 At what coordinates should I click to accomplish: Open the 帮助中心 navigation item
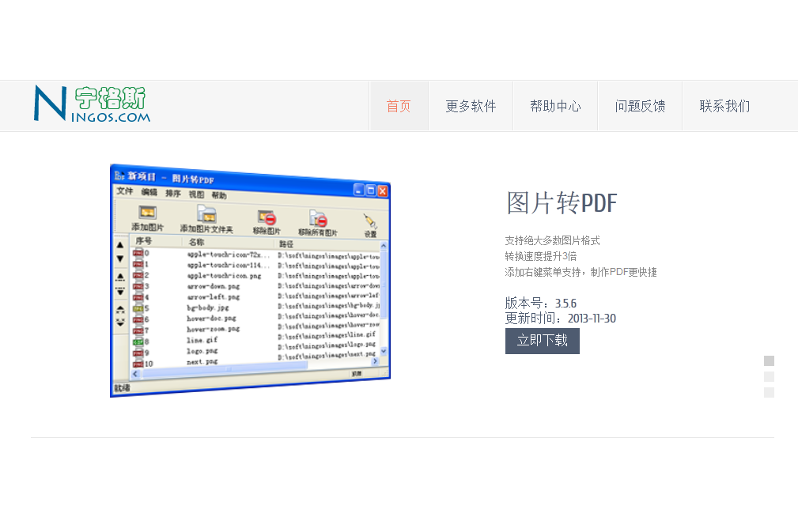click(555, 106)
